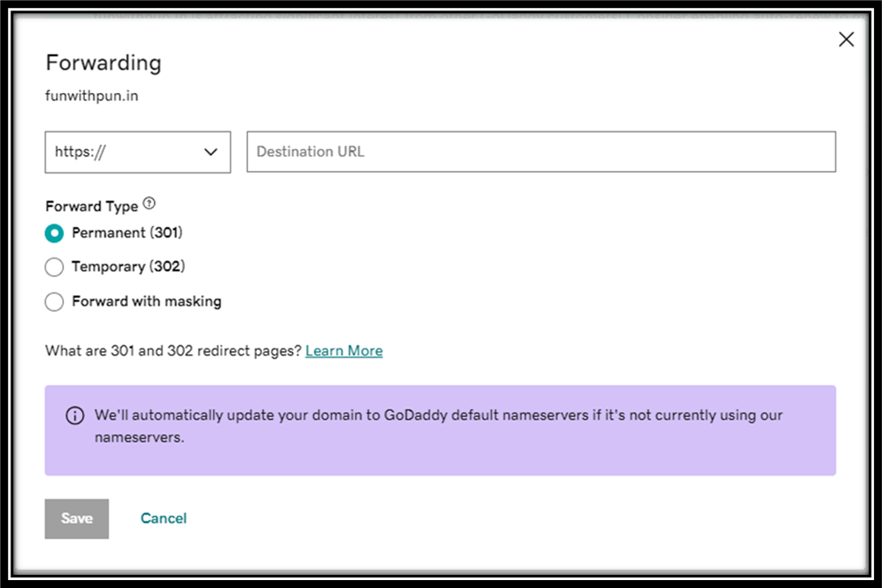
Task: Focus the Destination URL input field
Action: coord(541,152)
